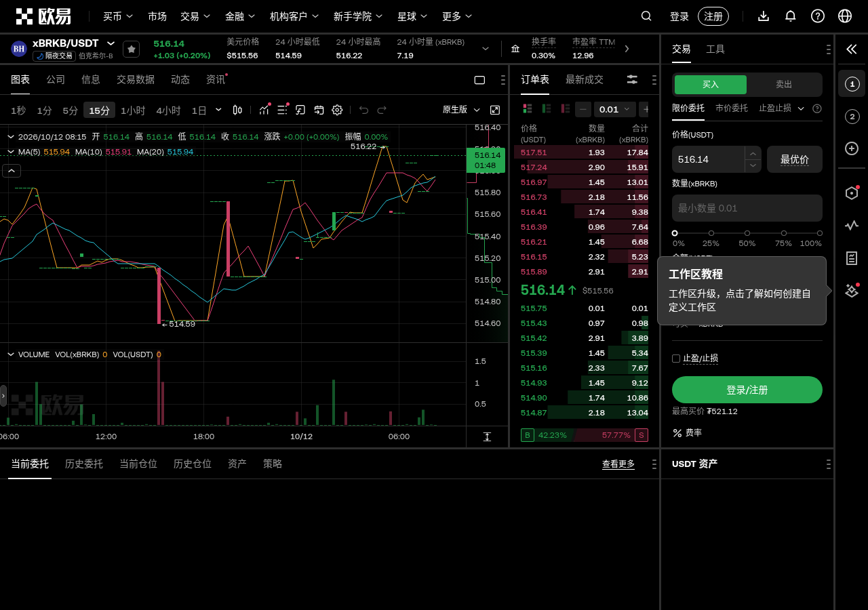
Task: Set the amount slider to 100%
Action: 819,233
